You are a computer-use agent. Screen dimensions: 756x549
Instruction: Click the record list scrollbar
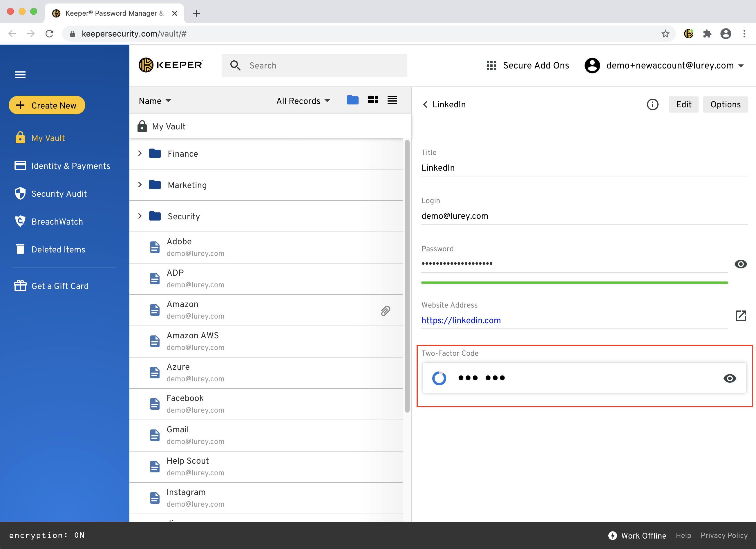click(407, 276)
